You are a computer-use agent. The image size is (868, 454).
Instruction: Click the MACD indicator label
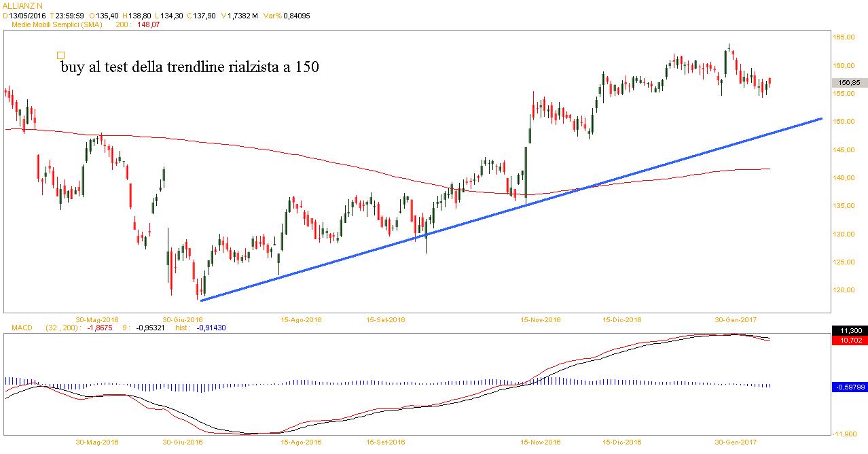click(x=22, y=328)
